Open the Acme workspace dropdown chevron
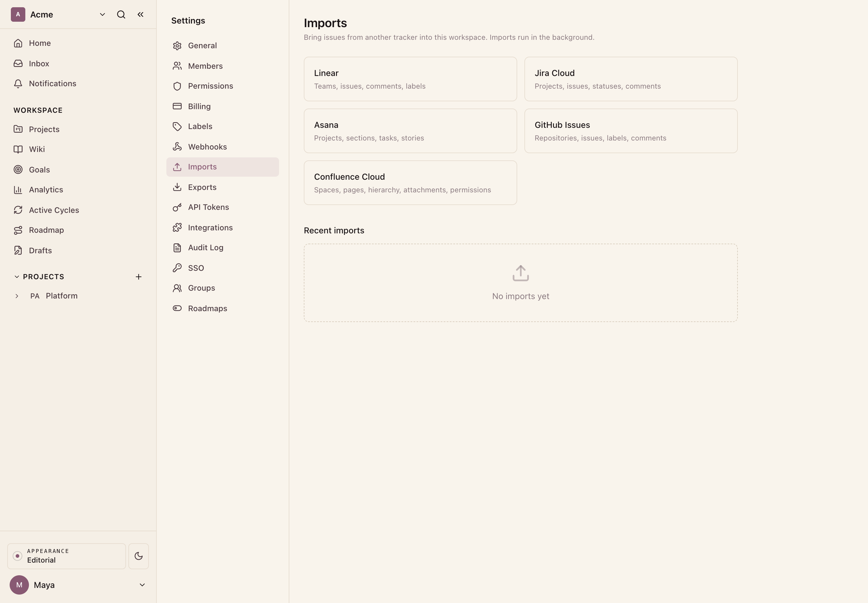The image size is (868, 603). coord(102,14)
